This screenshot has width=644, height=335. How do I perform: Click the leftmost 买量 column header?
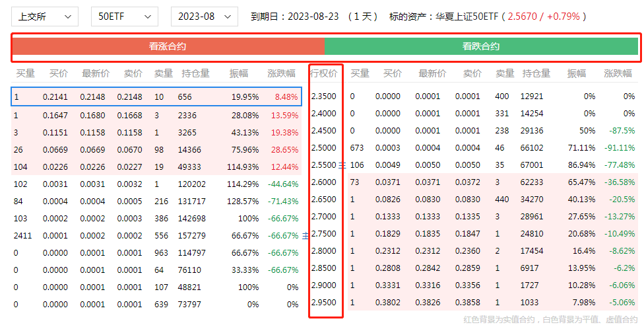[26, 73]
